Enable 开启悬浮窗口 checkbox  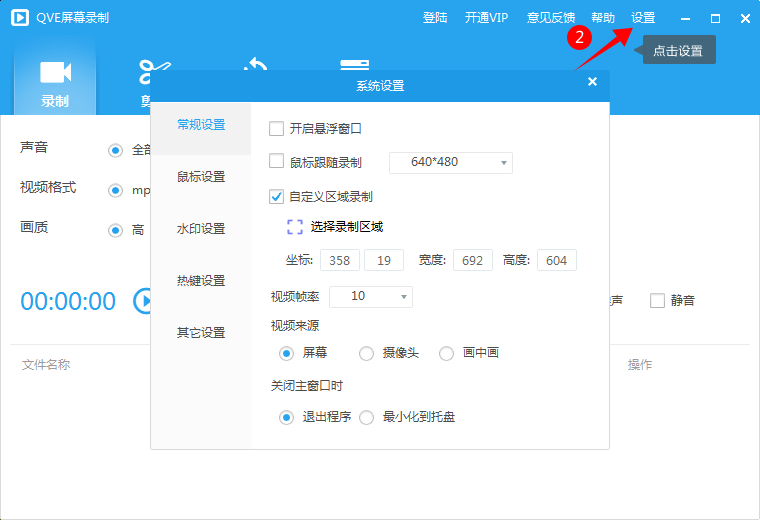[276, 129]
